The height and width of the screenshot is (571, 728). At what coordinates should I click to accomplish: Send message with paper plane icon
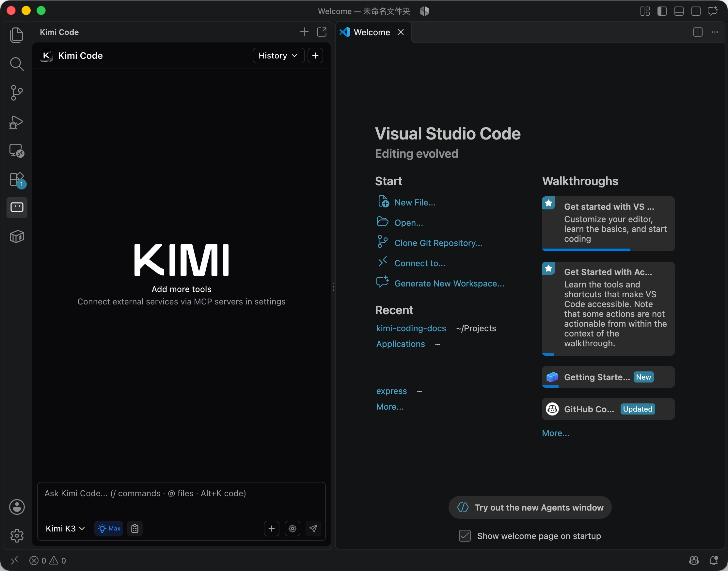(313, 529)
